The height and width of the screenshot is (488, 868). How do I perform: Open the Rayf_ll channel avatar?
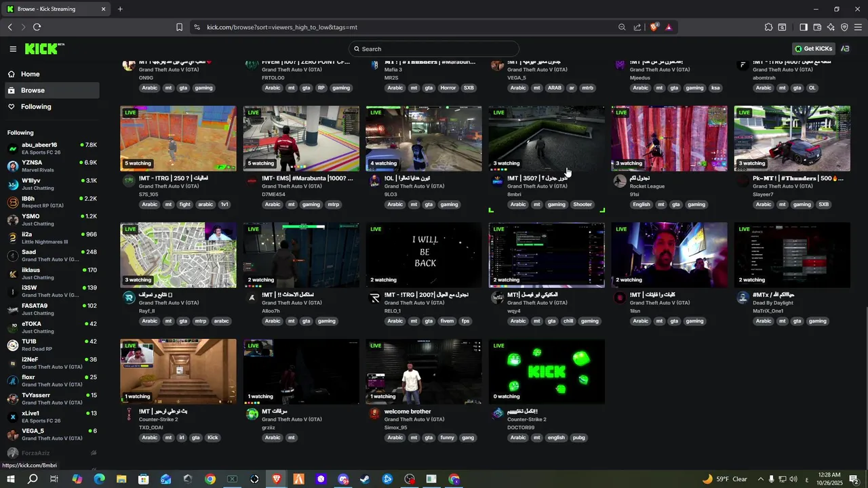coord(129,298)
